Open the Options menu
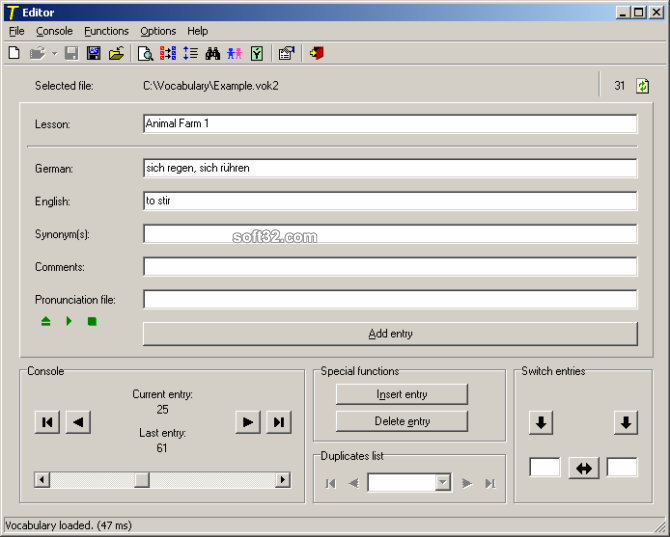The image size is (670, 537). 158,31
